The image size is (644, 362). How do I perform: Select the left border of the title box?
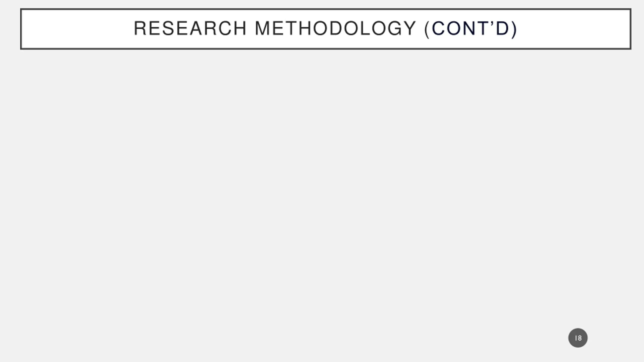click(x=21, y=29)
